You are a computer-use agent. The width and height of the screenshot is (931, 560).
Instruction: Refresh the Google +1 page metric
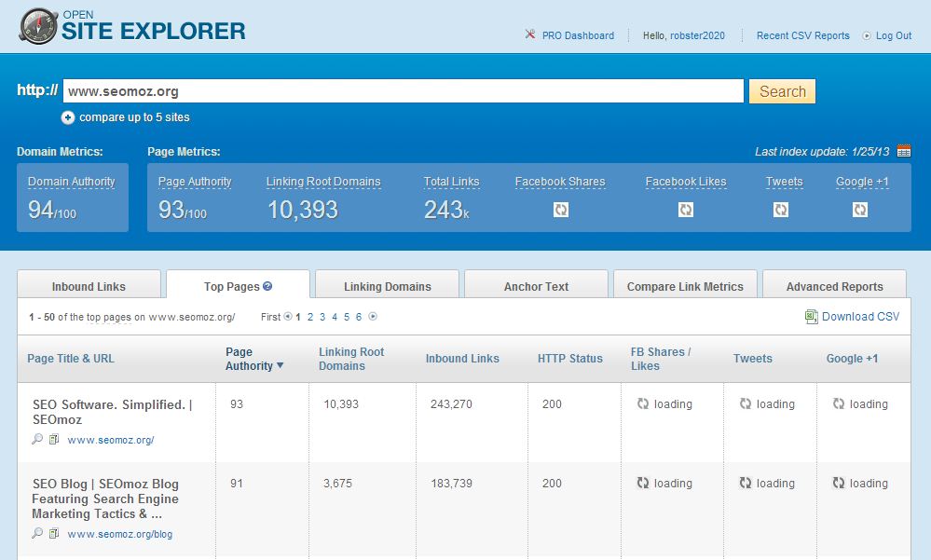point(859,210)
